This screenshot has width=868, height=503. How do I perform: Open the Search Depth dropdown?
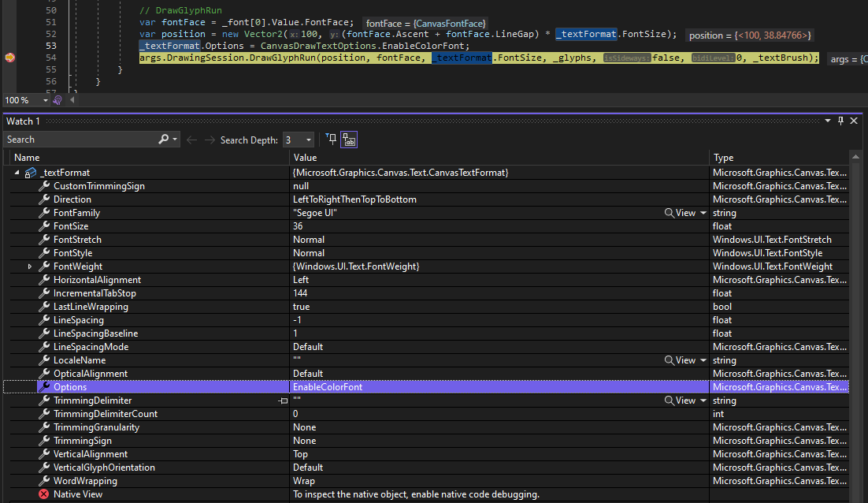309,139
